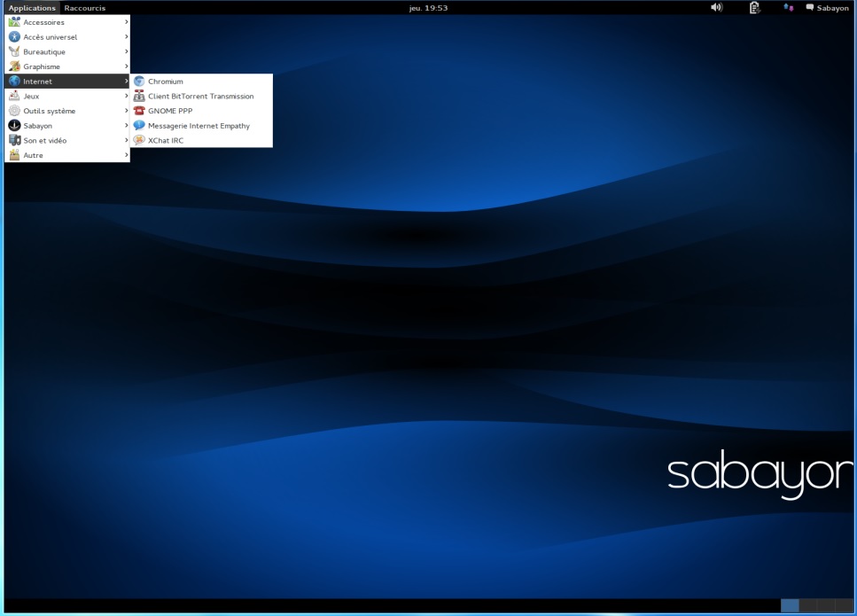The width and height of the screenshot is (857, 616).
Task: Click the Sabayon logo icon in the Applications menu
Action: click(15, 125)
